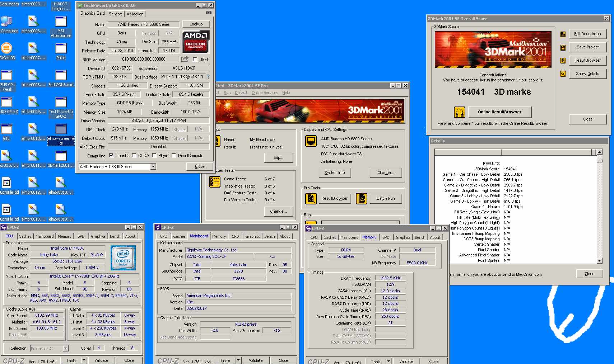The image size is (614, 364).
Task: Click the Bus Interface question mark icon
Action: [x=208, y=77]
